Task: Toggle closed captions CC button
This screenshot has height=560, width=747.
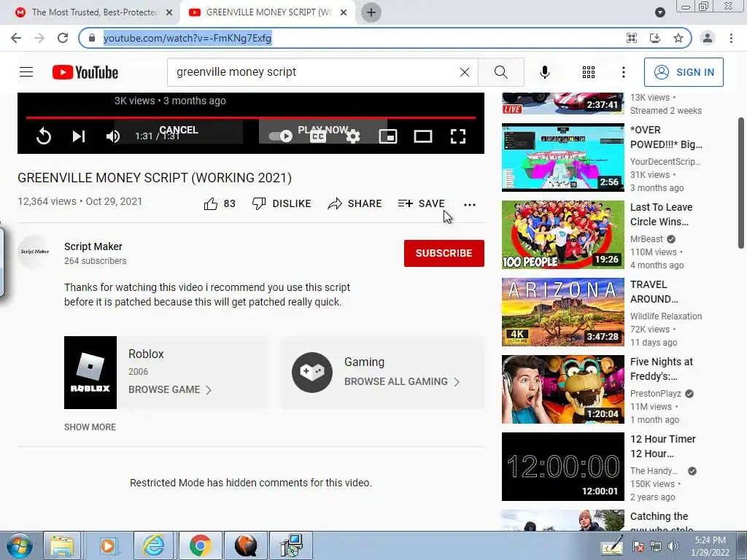Action: (x=318, y=136)
